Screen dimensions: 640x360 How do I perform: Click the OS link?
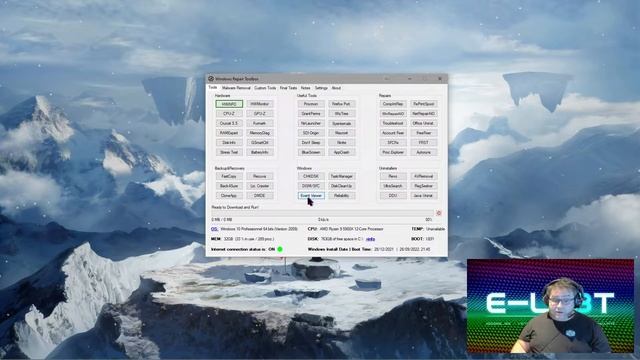tap(214, 229)
